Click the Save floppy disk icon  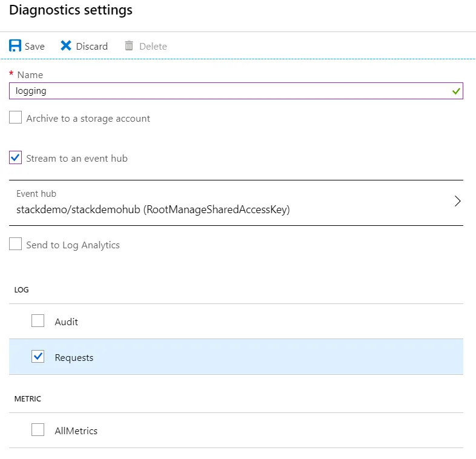point(16,46)
